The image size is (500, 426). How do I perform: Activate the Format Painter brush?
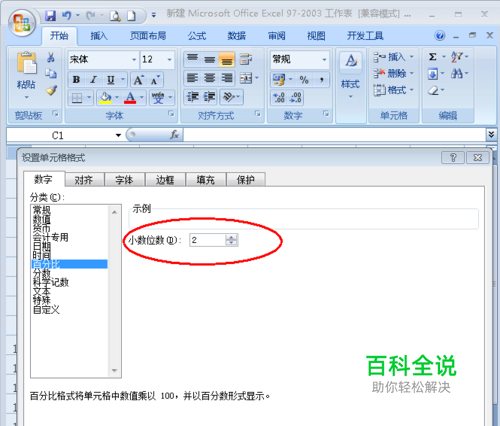coord(51,90)
